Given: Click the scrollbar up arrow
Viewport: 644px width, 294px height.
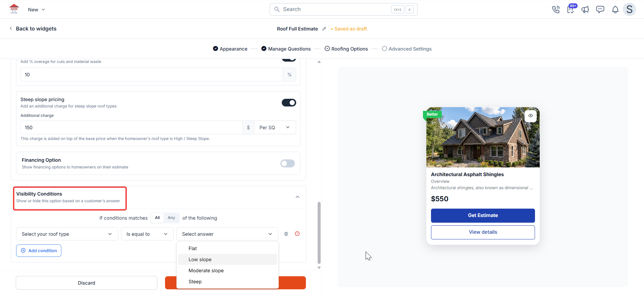Looking at the screenshot, I should tap(319, 62).
